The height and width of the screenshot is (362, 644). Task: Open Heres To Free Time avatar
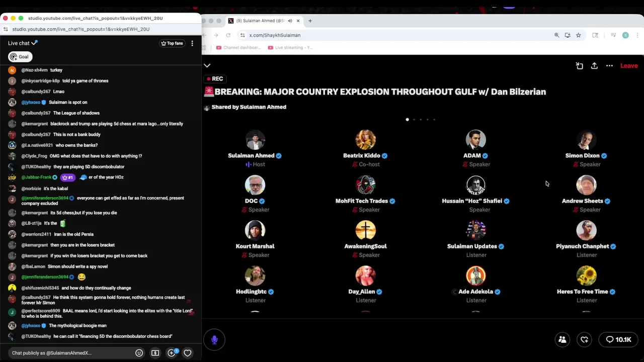click(x=586, y=276)
